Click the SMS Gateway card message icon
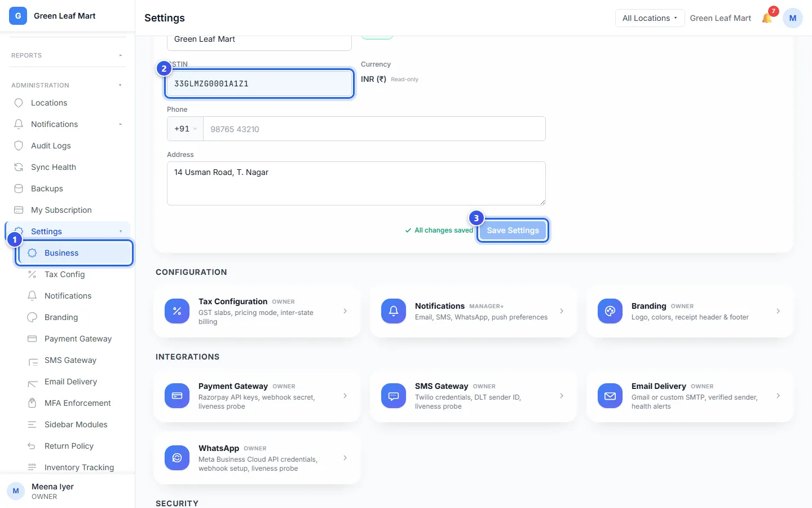 (x=394, y=396)
